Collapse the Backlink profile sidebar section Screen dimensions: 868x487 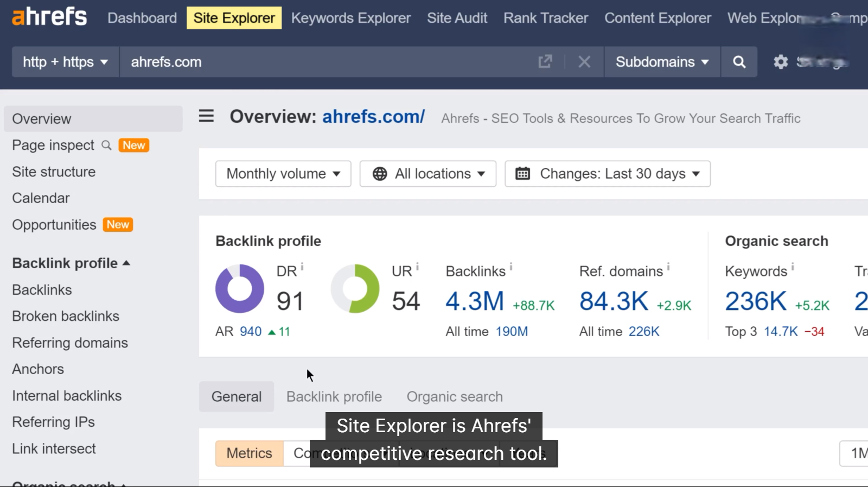[71, 263]
